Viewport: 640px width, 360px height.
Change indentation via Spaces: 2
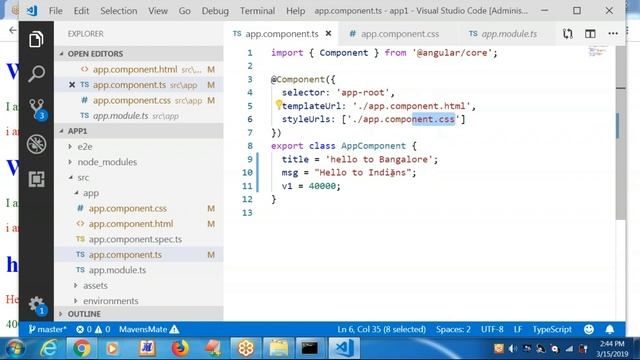pos(453,329)
